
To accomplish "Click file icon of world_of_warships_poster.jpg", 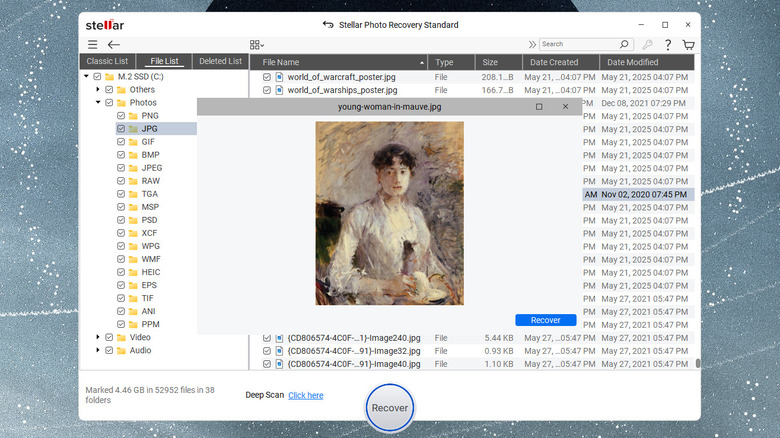I will [280, 90].
